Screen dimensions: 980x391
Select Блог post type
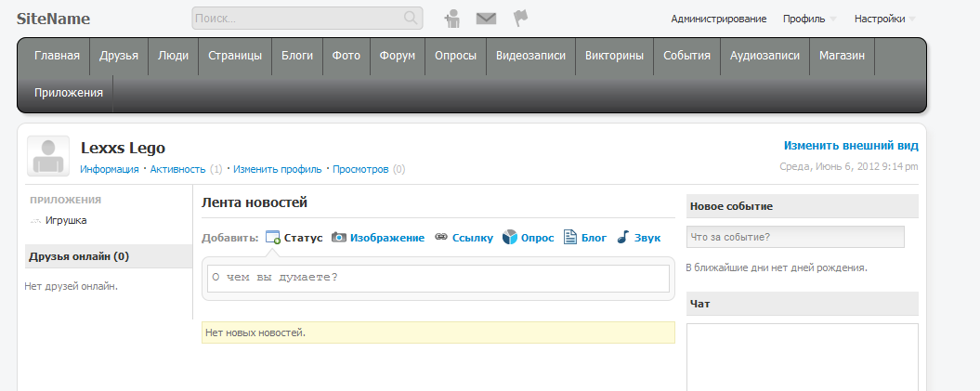click(x=594, y=238)
